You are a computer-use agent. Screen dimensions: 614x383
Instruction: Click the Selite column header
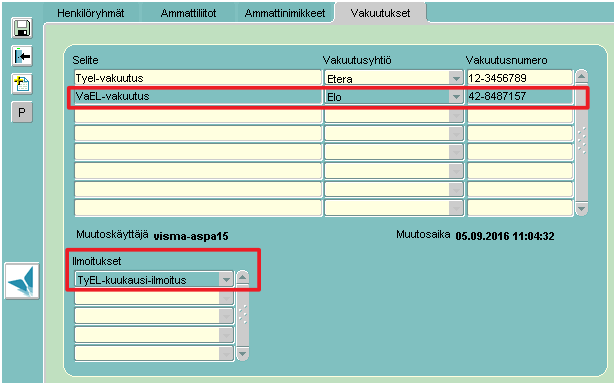(x=85, y=60)
